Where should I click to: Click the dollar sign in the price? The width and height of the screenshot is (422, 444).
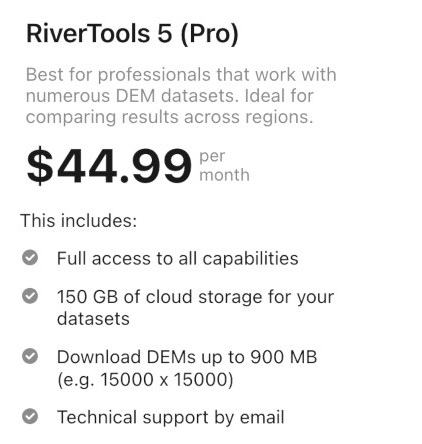click(40, 166)
